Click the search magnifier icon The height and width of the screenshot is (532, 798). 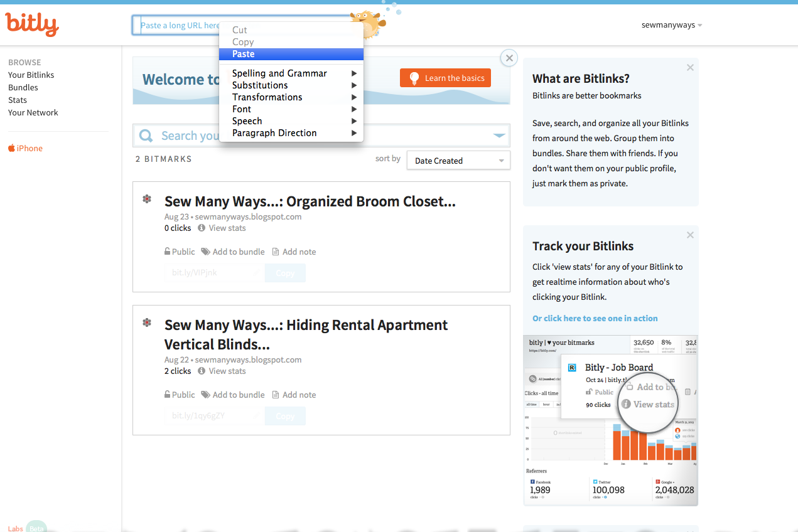click(x=146, y=136)
